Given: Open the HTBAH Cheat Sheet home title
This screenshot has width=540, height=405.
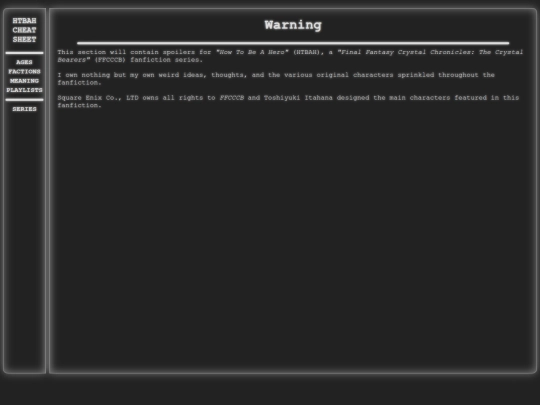Looking at the screenshot, I should click(x=24, y=30).
